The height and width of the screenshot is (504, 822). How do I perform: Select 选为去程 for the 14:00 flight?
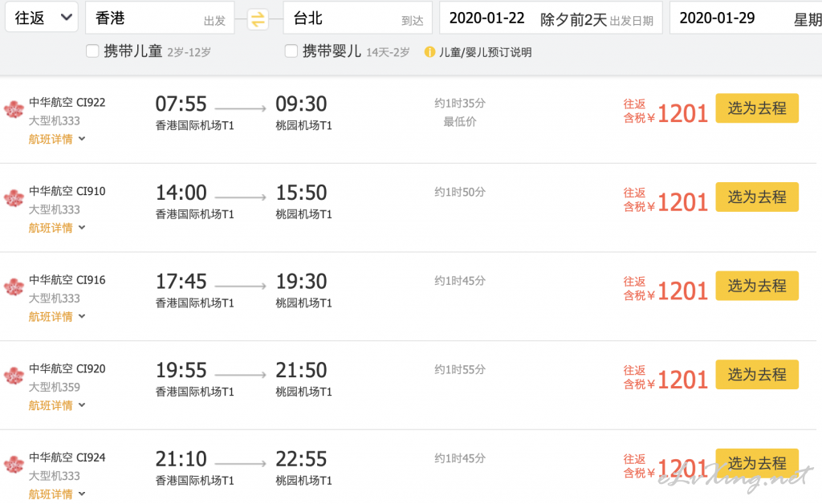(x=757, y=197)
